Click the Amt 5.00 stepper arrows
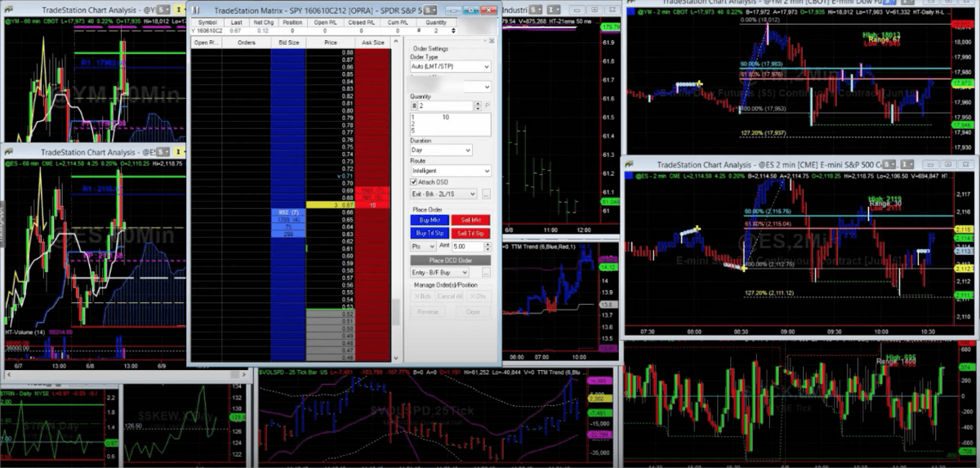Screen dimensions: 980x468 pyautogui.click(x=488, y=247)
